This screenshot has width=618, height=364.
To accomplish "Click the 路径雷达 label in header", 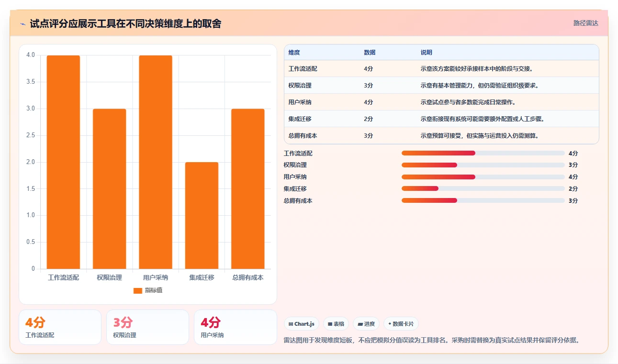I will [x=586, y=23].
